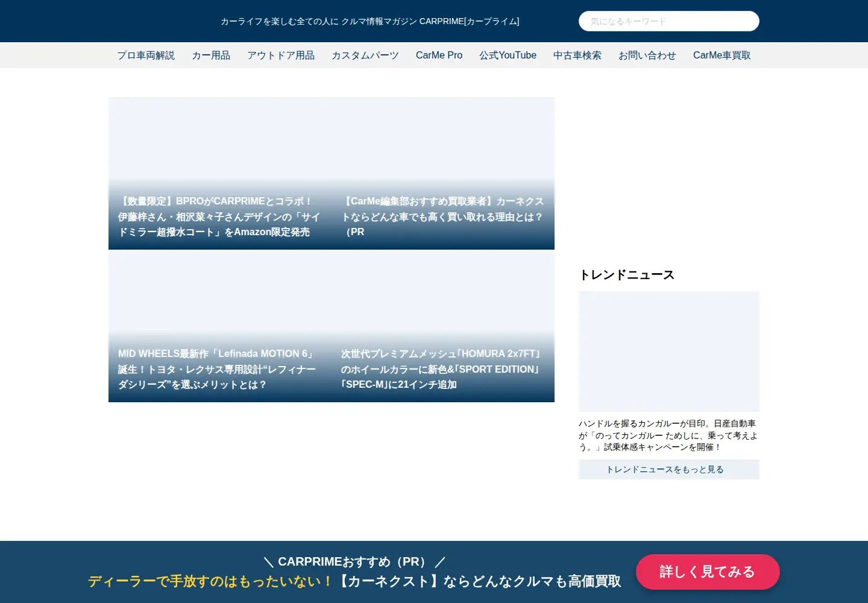Select アウトドア用品 in the navigation bar
Screen dimensions: 868x603
click(281, 55)
